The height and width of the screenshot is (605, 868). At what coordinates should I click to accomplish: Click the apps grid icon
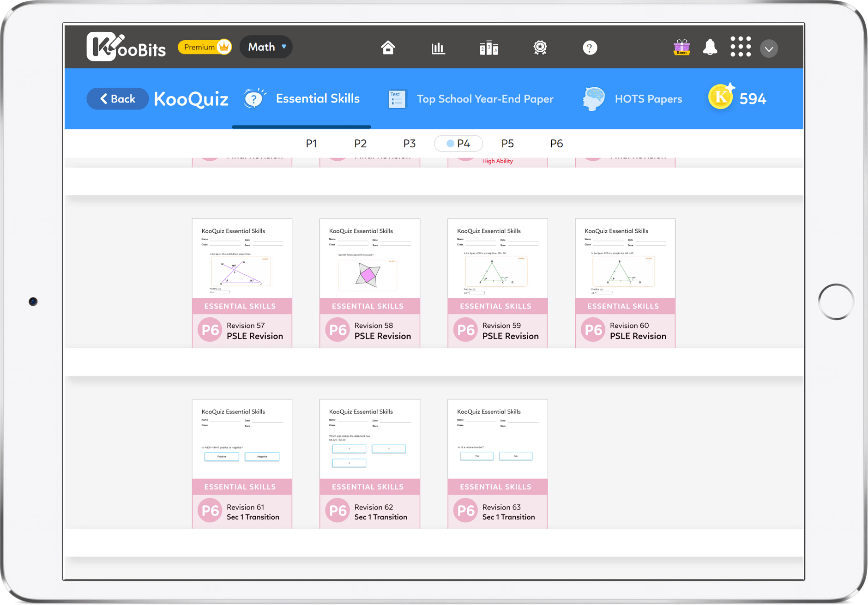(741, 47)
